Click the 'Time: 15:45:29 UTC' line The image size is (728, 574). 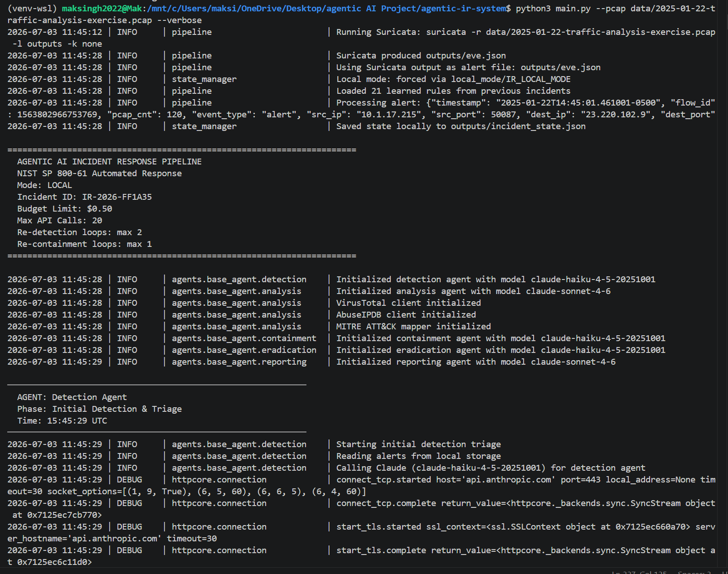point(62,421)
